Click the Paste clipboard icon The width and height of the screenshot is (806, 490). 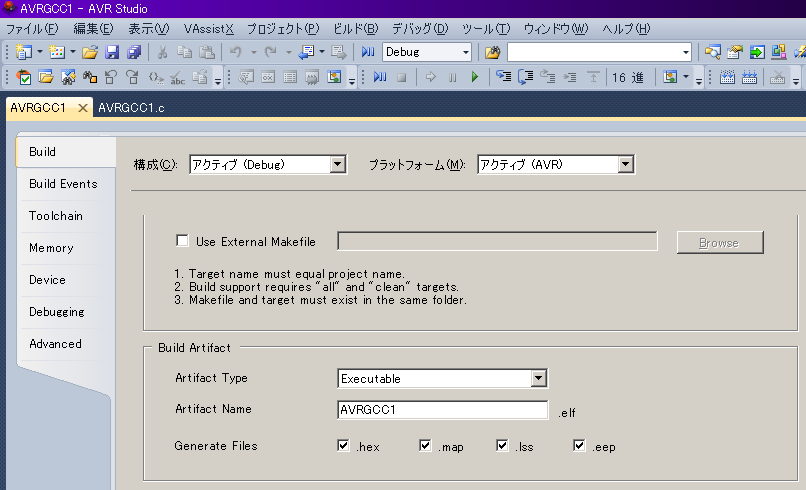pyautogui.click(x=207, y=52)
